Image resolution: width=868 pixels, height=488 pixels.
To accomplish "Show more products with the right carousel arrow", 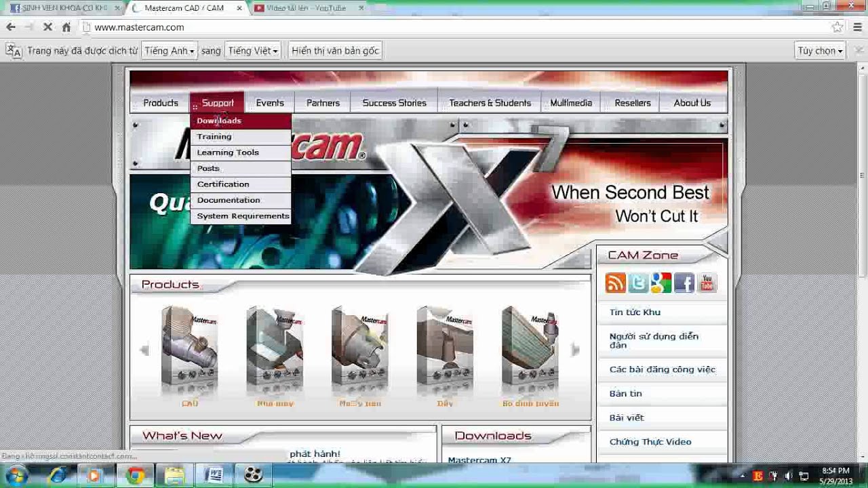I will tap(576, 350).
